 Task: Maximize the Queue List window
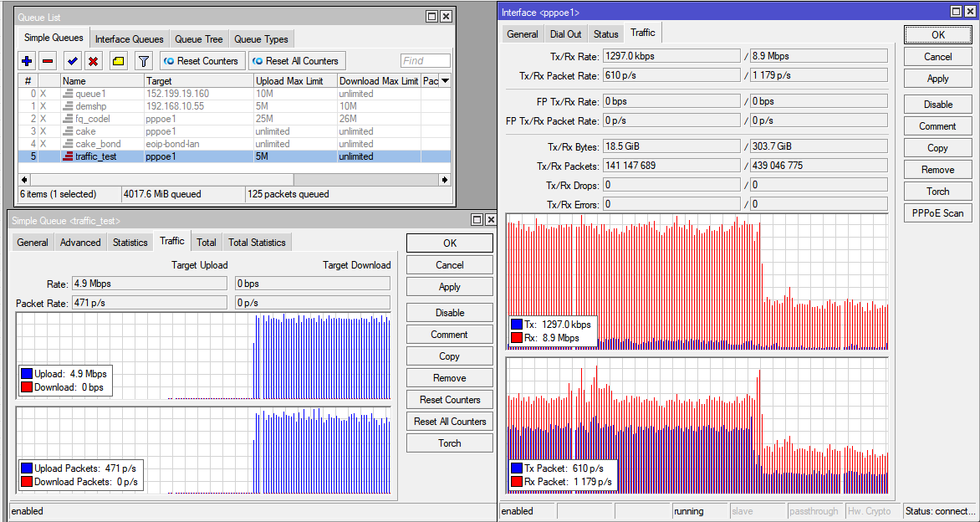(x=432, y=17)
